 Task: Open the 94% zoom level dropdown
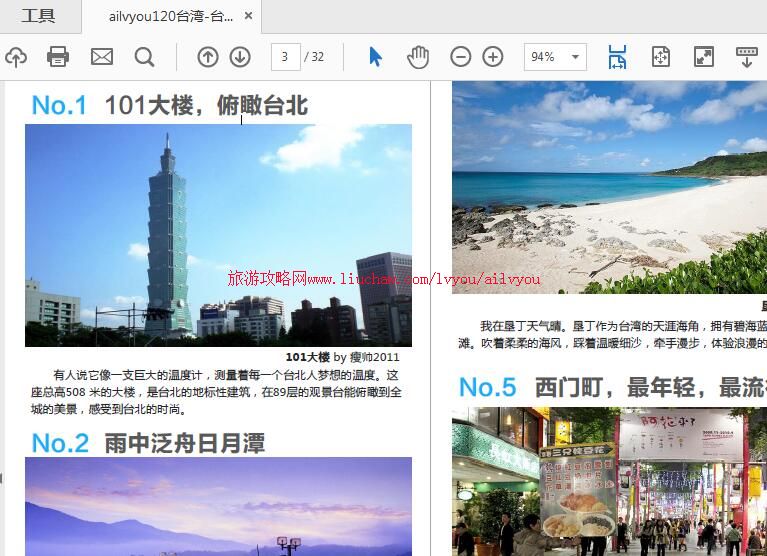(555, 57)
